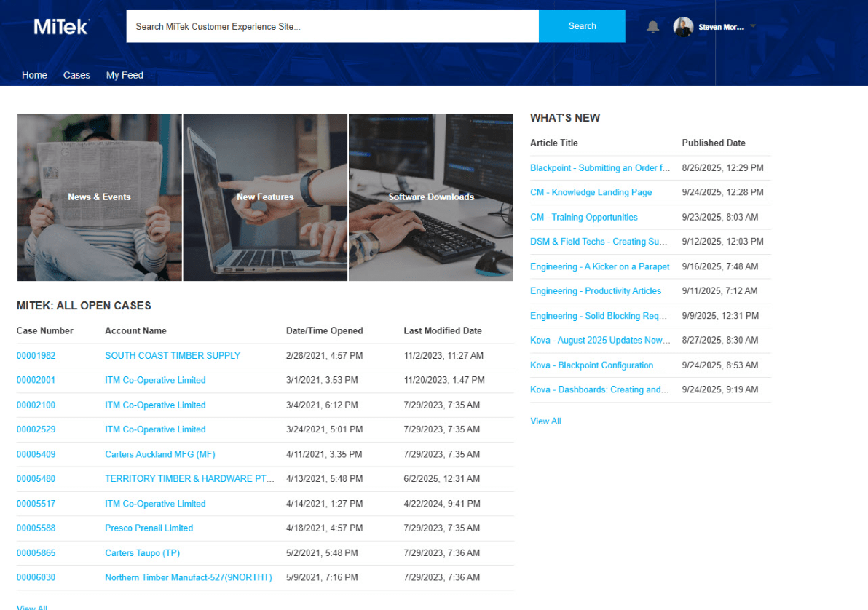Image resolution: width=868 pixels, height=610 pixels.
Task: Open the New Features tile
Action: [x=265, y=197]
